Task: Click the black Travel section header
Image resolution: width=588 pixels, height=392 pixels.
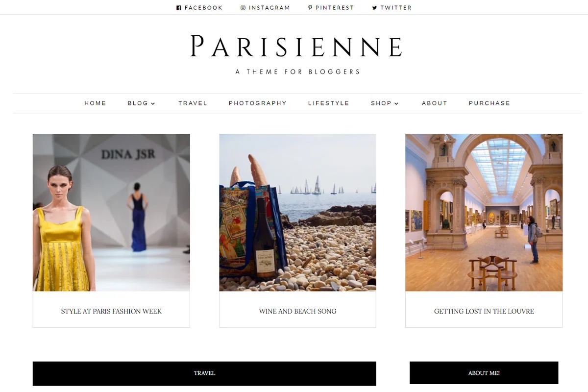Action: pyautogui.click(x=204, y=373)
